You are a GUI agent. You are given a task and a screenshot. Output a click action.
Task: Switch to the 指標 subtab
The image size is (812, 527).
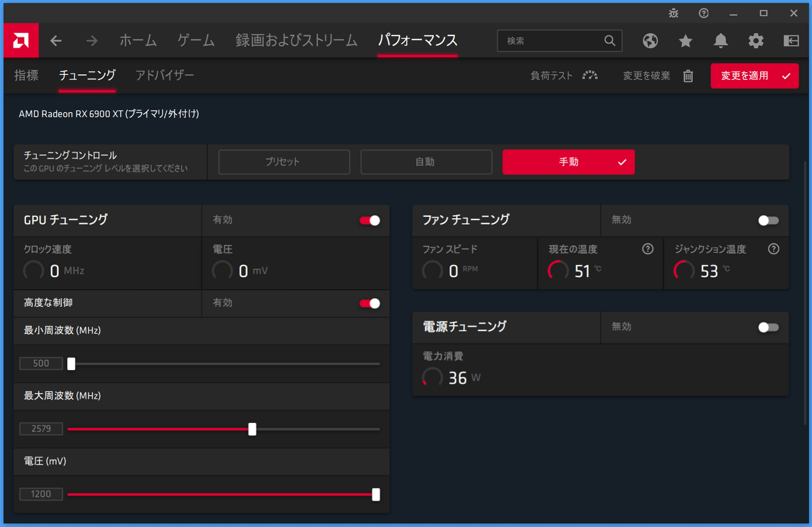[x=26, y=75]
